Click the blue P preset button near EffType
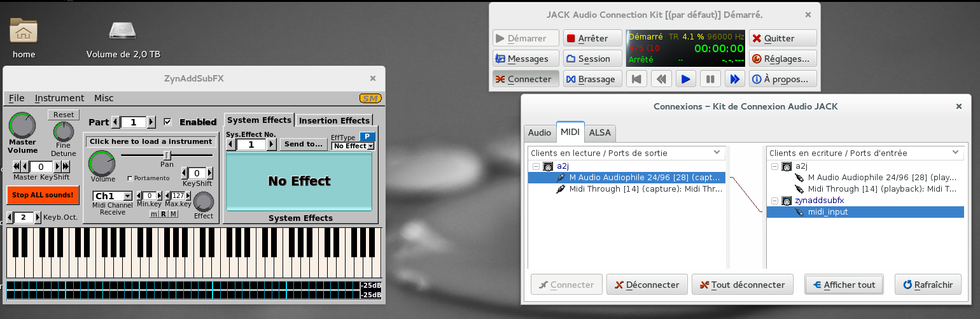Image resolution: width=980 pixels, height=319 pixels. [x=367, y=136]
